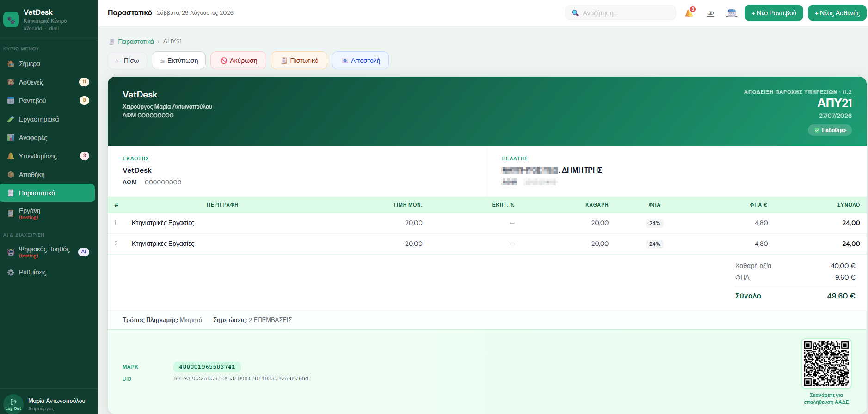
Task: Select the active Παραστατικά menu item
Action: [47, 193]
